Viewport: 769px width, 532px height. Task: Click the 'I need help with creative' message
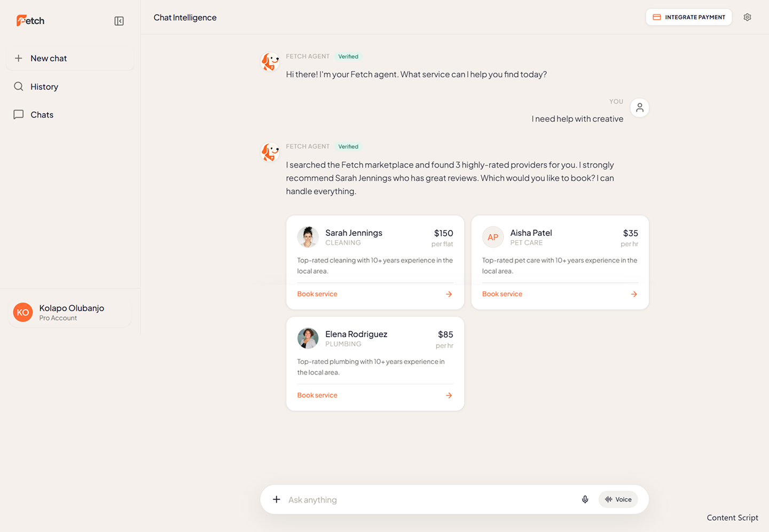(577, 119)
